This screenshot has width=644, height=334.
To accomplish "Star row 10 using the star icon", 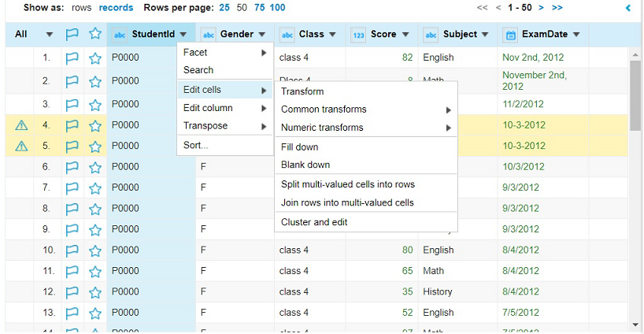I will pyautogui.click(x=95, y=250).
